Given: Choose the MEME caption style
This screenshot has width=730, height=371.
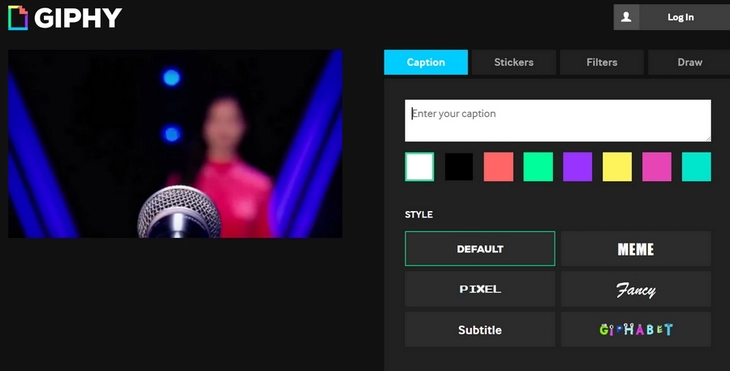Looking at the screenshot, I should 636,249.
